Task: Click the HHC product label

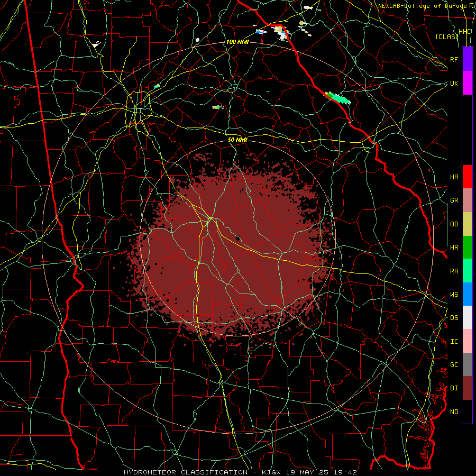Action: point(465,32)
